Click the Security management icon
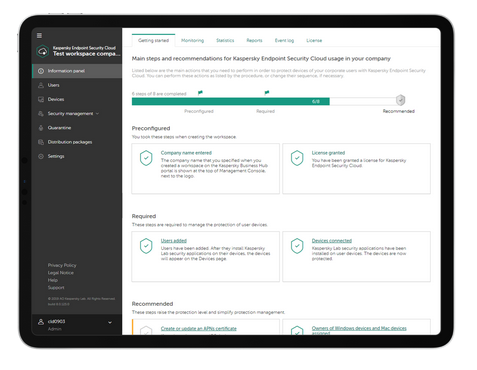 point(41,114)
